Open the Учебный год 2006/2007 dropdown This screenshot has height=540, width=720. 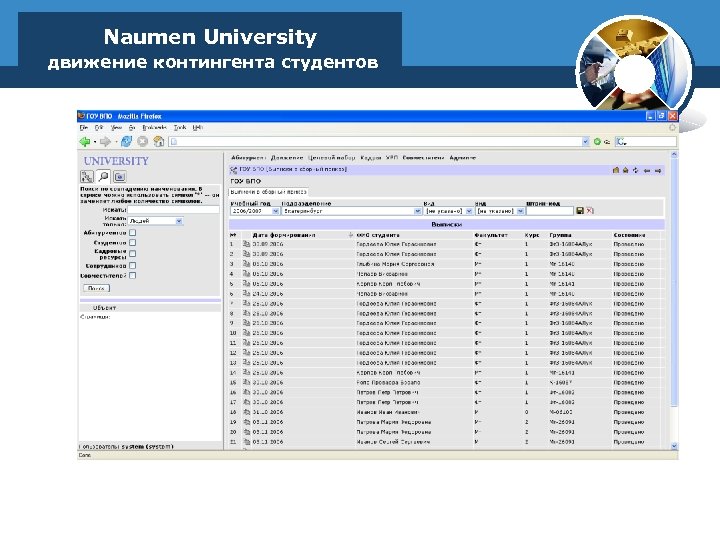click(255, 211)
